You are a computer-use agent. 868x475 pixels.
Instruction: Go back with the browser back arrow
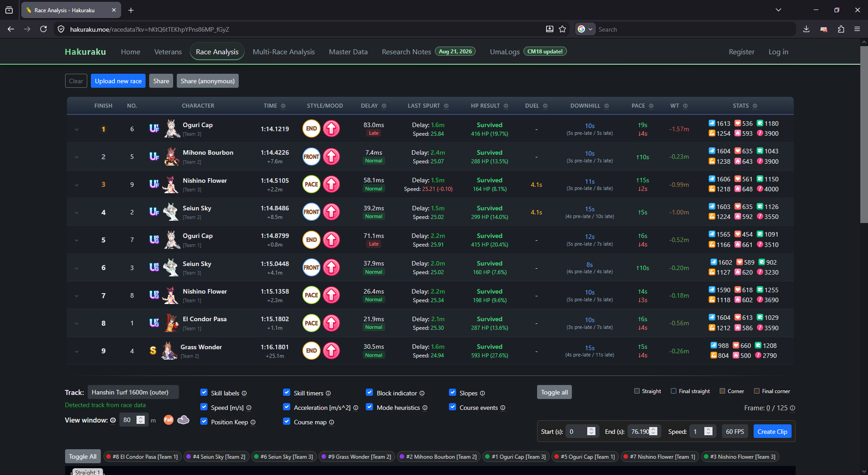point(11,29)
